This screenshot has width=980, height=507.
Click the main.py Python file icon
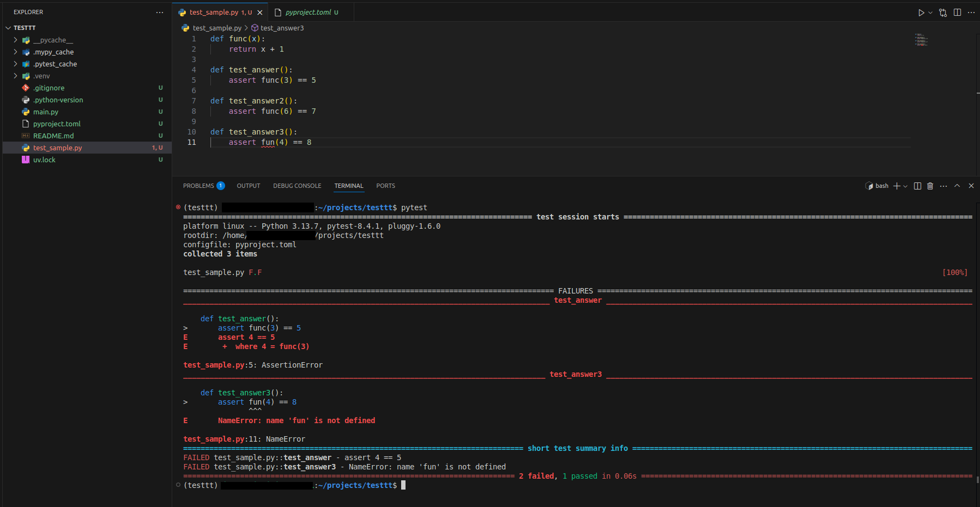26,112
